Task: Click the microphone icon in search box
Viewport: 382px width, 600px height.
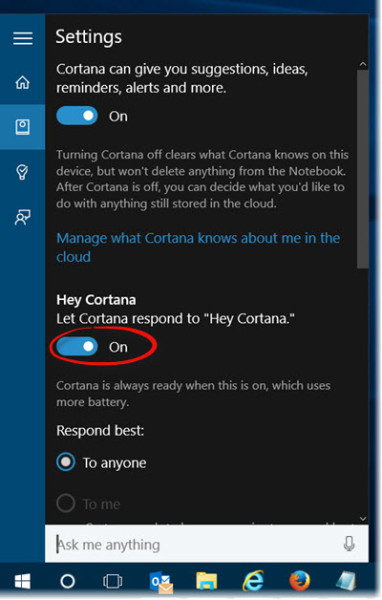Action: [x=349, y=543]
